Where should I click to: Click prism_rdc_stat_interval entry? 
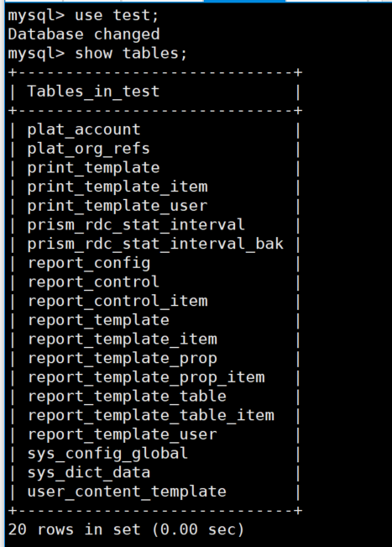click(x=136, y=224)
